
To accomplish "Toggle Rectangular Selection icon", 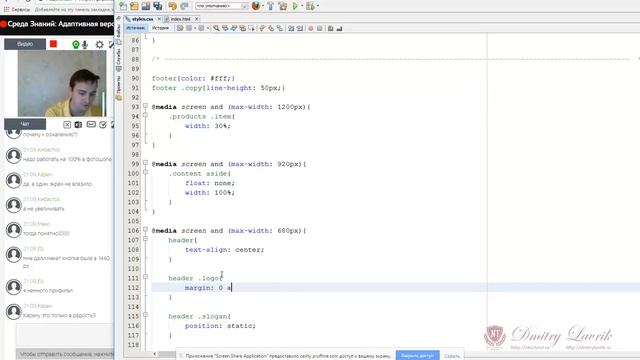I will (x=251, y=28).
